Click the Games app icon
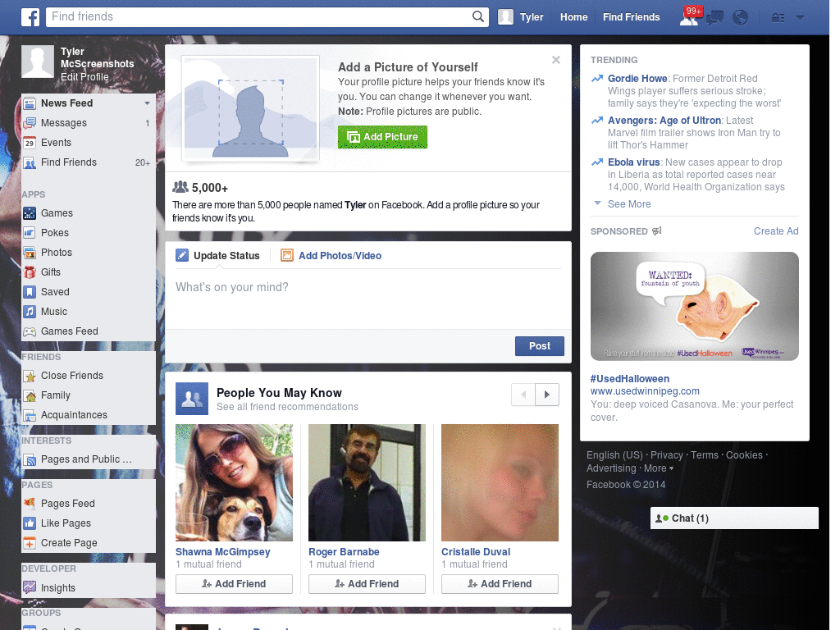 pos(30,213)
